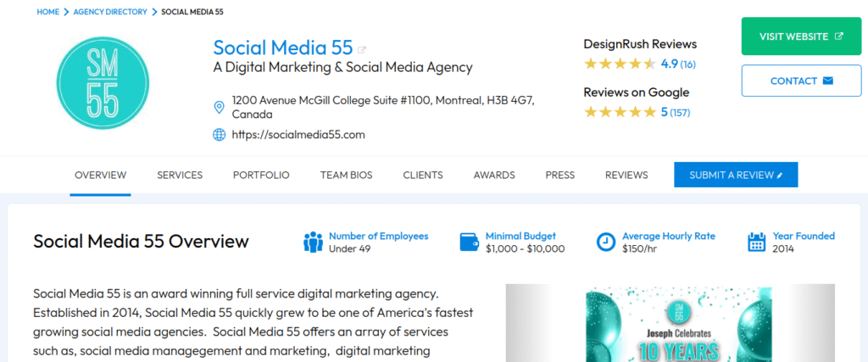Switch to the Portfolio tab

click(x=261, y=175)
